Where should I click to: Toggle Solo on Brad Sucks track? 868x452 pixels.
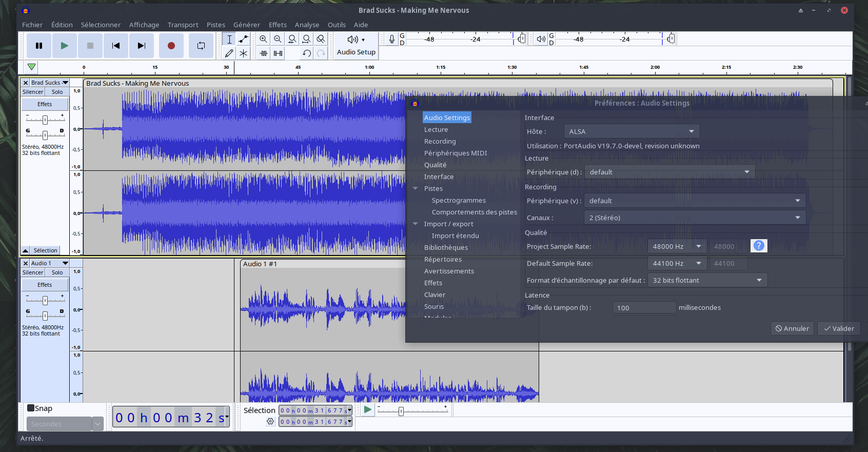pyautogui.click(x=57, y=92)
